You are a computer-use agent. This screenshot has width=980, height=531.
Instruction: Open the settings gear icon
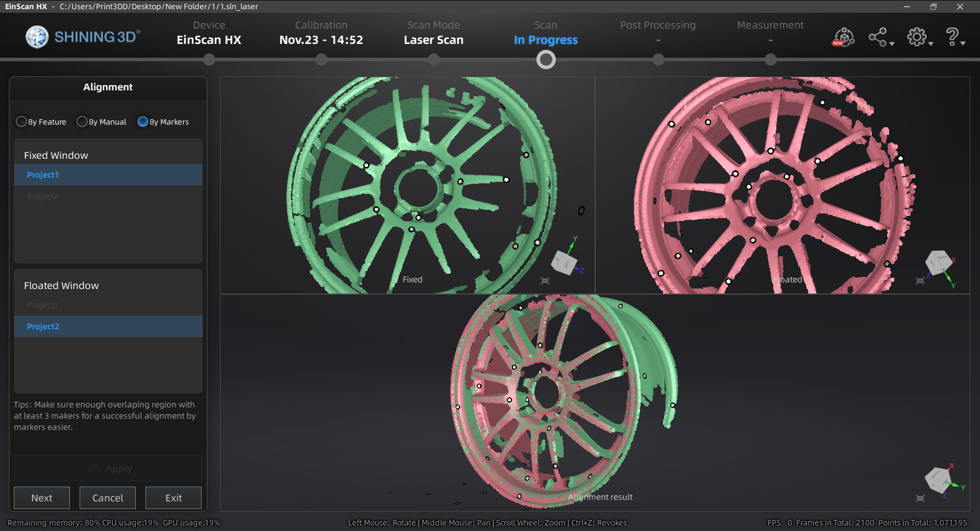(917, 37)
